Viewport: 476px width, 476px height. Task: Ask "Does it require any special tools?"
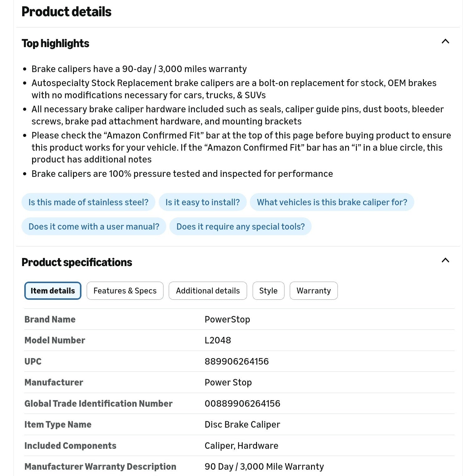click(240, 226)
